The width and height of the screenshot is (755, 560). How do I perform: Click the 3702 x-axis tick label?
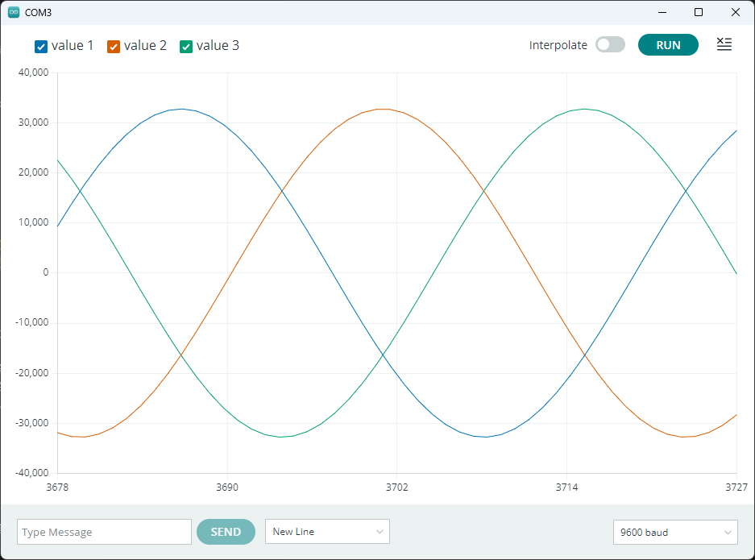click(x=396, y=487)
